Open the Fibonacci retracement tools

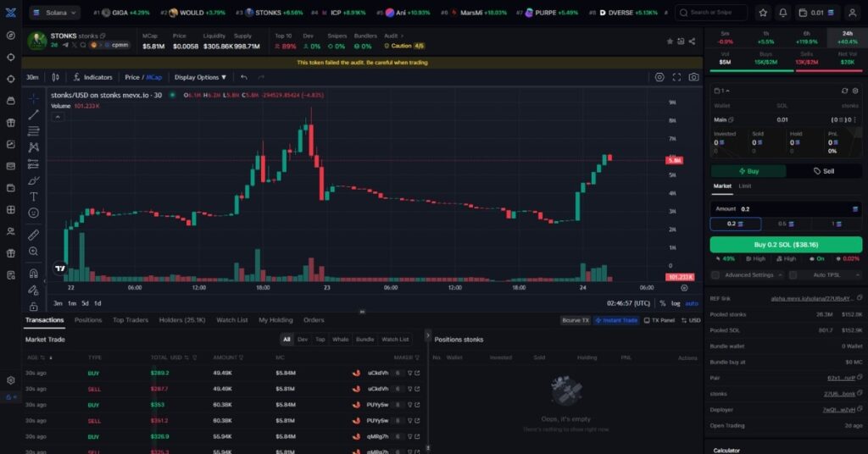34,131
